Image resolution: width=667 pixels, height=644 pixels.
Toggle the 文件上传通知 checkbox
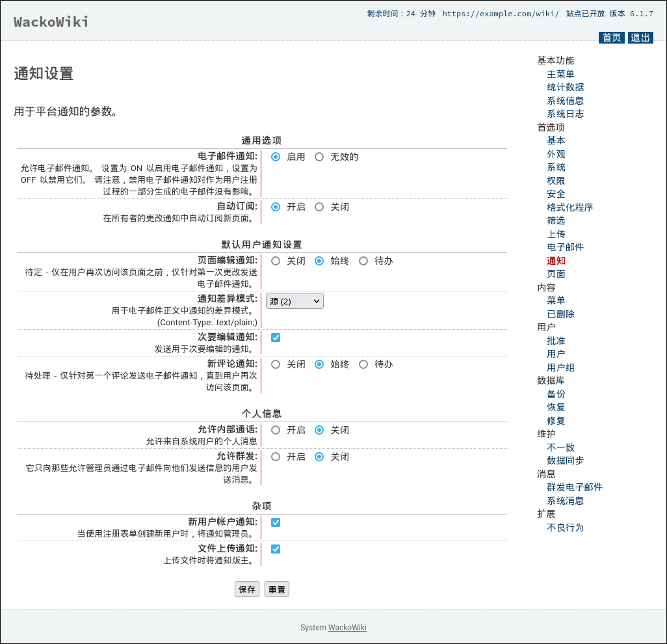click(276, 549)
